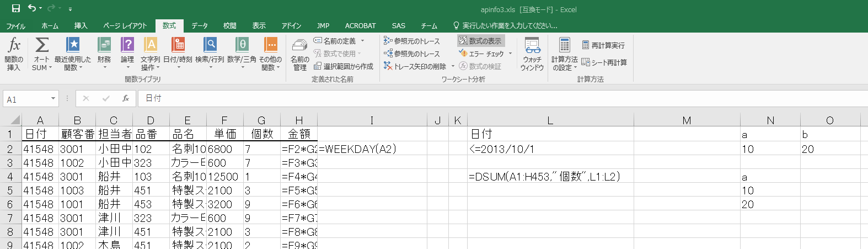Open the Financial (財務) functions icon
The image size is (868, 249).
(104, 45)
